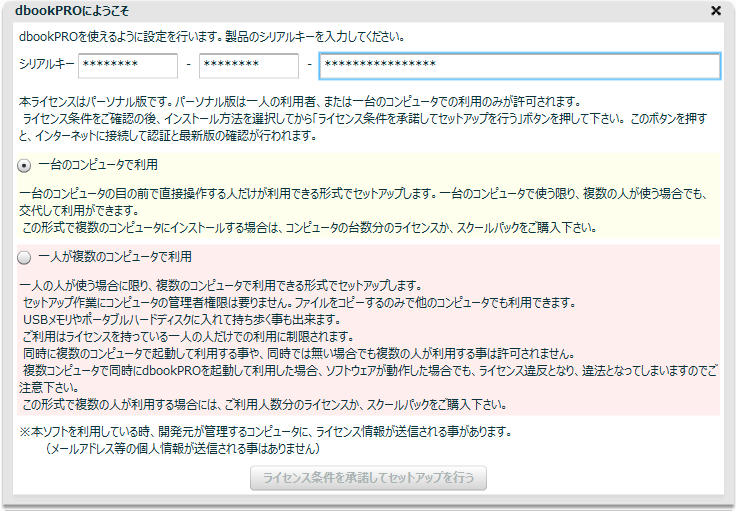Click the label text 一人が複数のコンピュータで利用

coord(115,257)
